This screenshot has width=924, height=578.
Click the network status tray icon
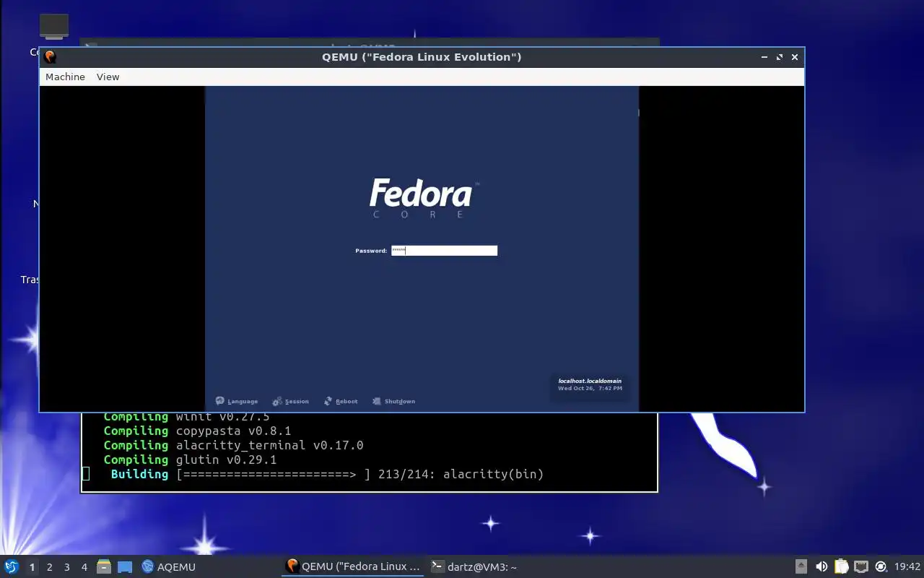pos(860,566)
